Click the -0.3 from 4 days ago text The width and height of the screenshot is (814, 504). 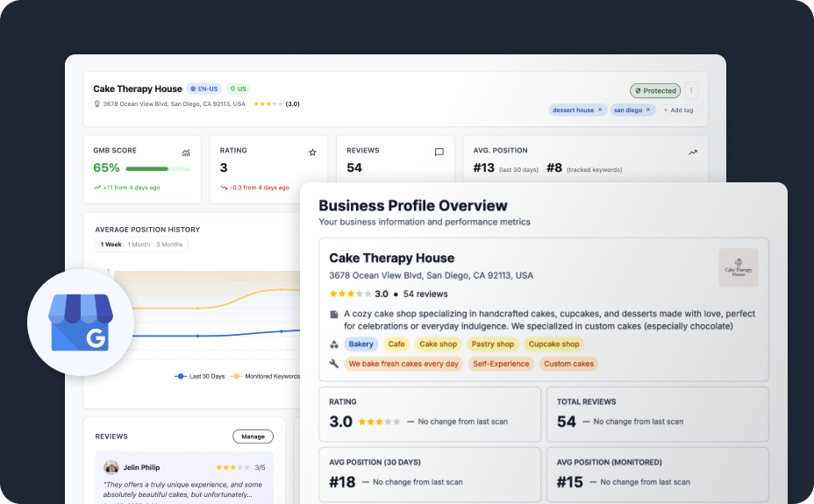coord(260,188)
